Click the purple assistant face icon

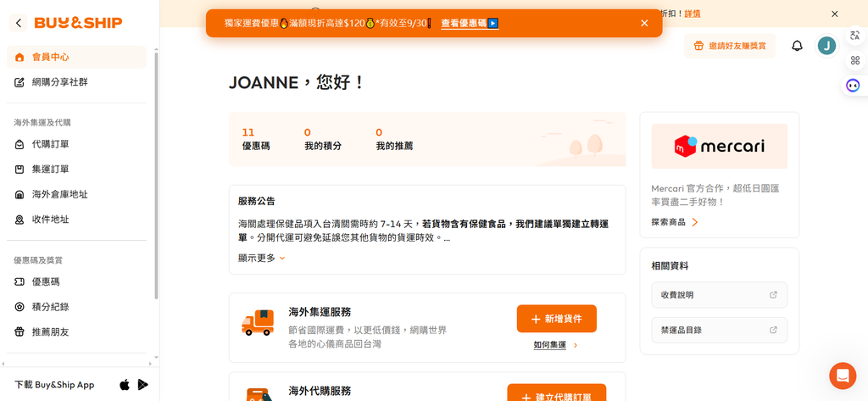pyautogui.click(x=853, y=86)
